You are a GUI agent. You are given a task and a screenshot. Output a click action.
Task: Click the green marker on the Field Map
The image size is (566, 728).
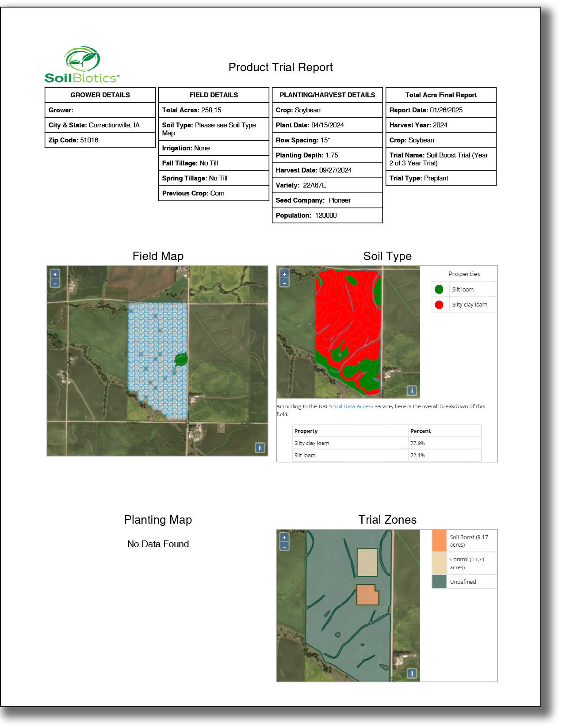[180, 359]
